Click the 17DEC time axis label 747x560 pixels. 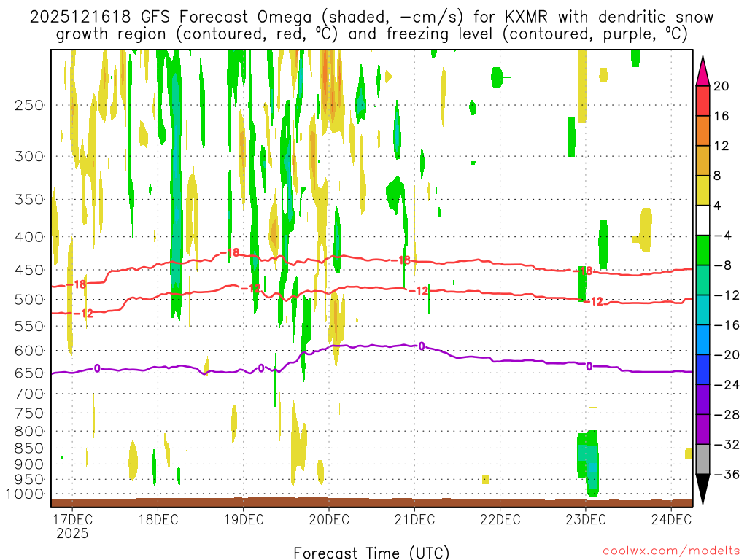(x=72, y=519)
